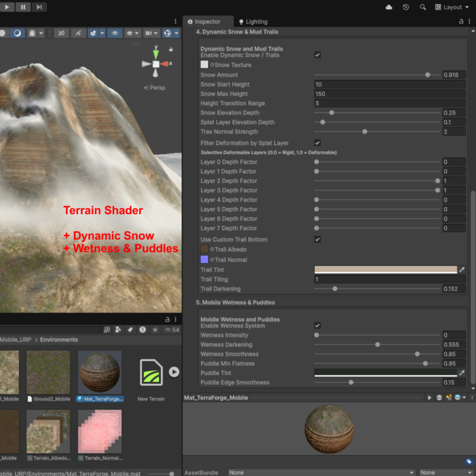The image size is (476, 476).
Task: Play the material preview animation
Action: tap(429, 397)
